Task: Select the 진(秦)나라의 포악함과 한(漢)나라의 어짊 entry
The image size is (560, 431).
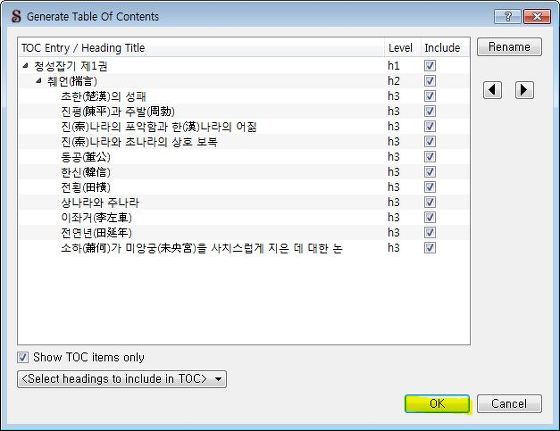Action: 159,127
